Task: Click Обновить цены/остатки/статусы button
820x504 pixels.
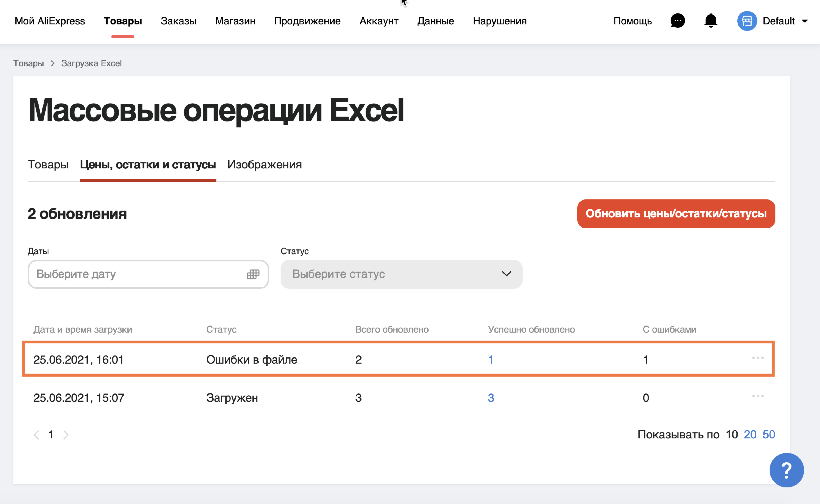Action: [x=676, y=214]
